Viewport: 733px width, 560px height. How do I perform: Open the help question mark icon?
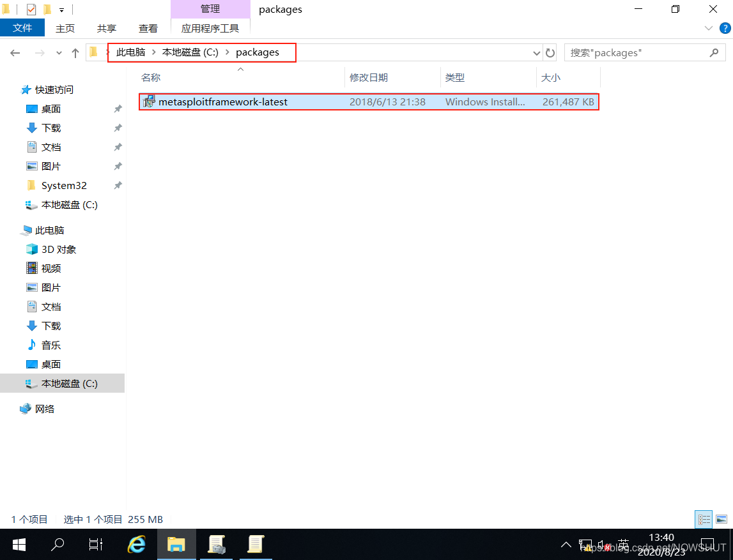[725, 29]
